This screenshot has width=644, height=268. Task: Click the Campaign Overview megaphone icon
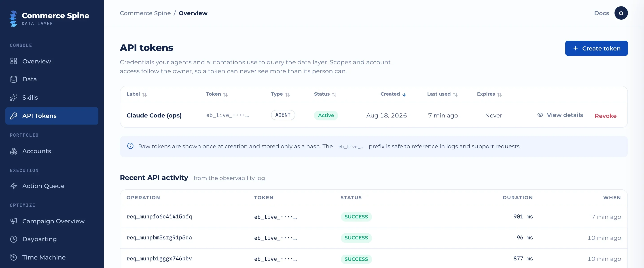pos(13,221)
